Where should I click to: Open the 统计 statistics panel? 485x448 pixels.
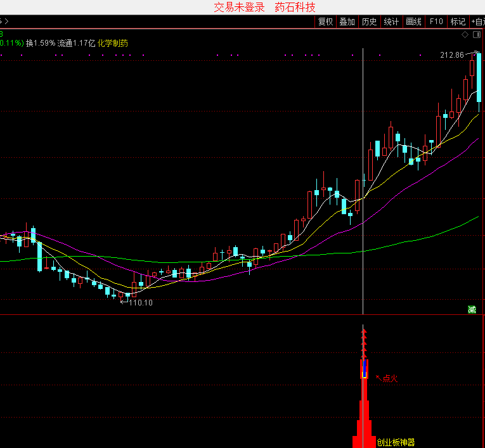(x=392, y=22)
